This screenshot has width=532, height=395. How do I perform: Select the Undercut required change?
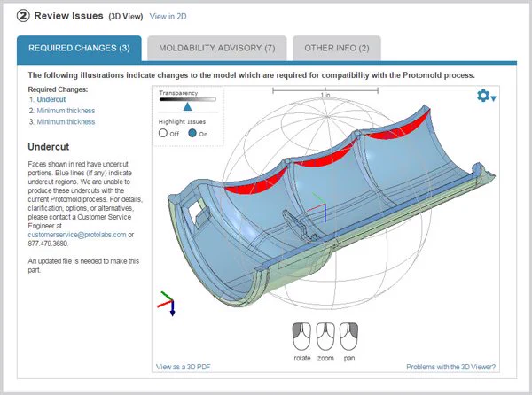click(x=51, y=99)
